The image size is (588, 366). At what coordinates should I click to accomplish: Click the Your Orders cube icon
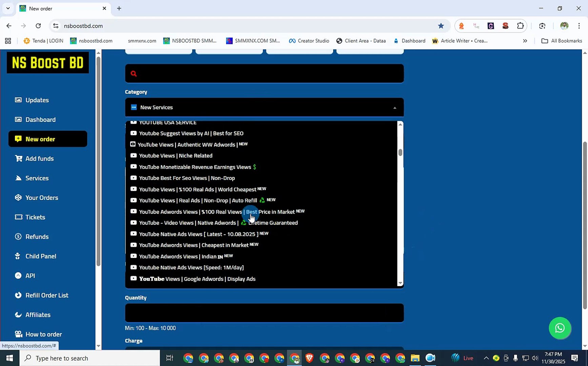coord(18,198)
